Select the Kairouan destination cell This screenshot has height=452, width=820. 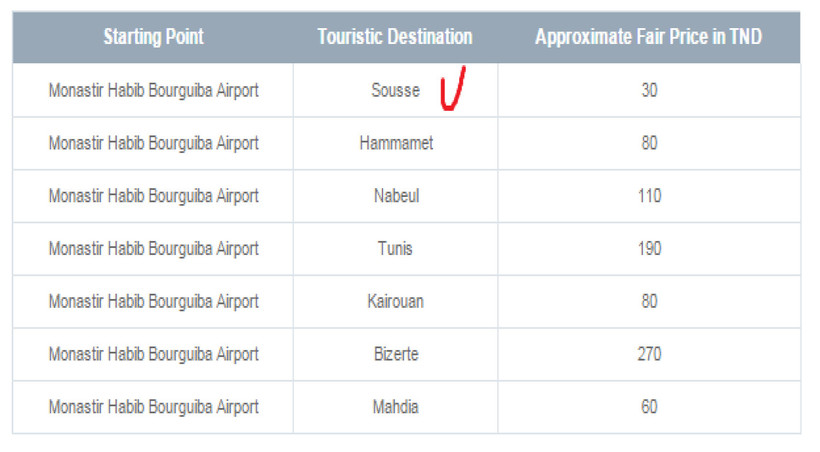click(396, 301)
